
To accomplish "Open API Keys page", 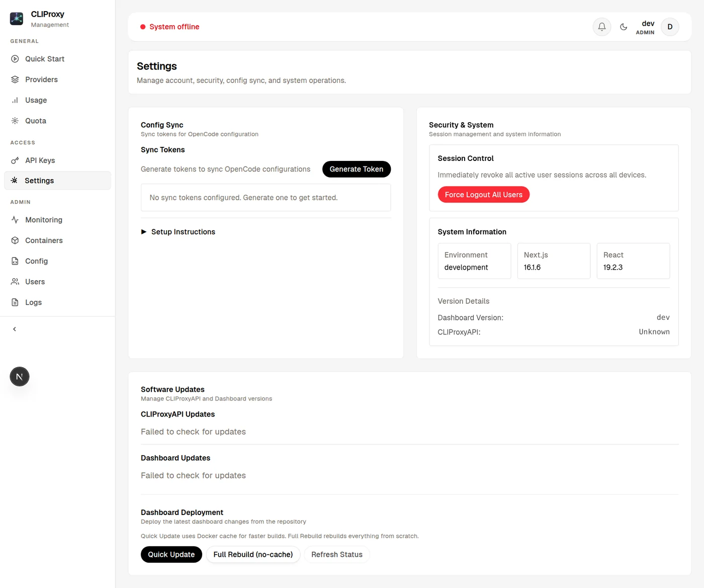I will coord(57,160).
